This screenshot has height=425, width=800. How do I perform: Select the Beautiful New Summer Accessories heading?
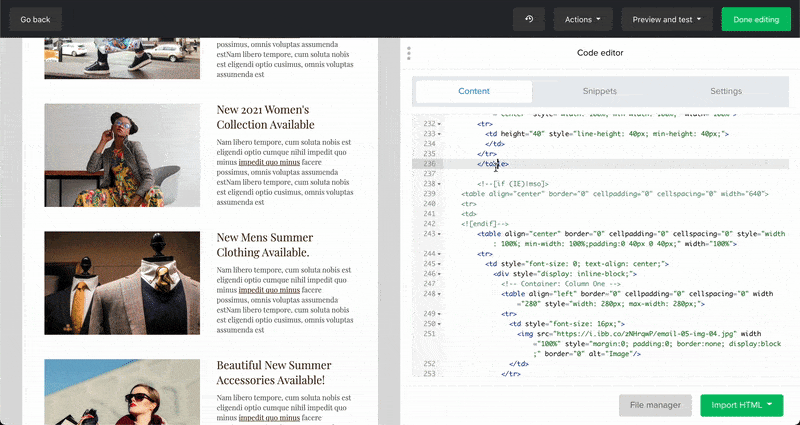coord(274,372)
